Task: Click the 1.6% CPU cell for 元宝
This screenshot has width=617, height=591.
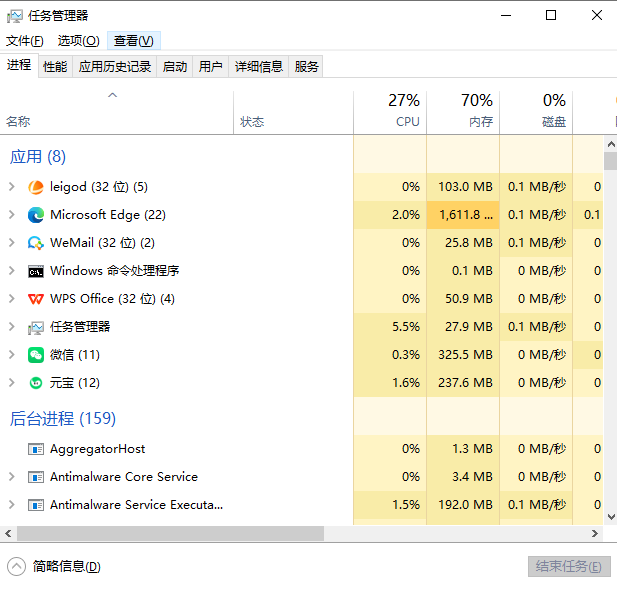Action: click(390, 383)
